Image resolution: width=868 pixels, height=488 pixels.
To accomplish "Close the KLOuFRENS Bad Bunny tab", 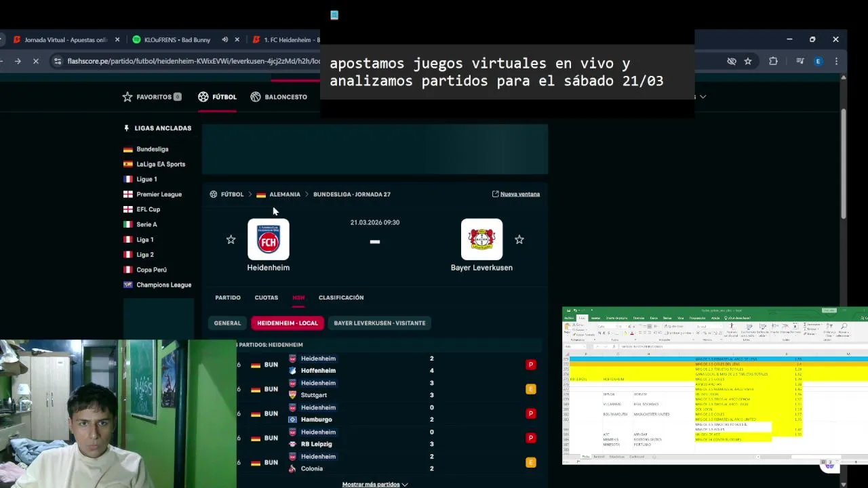I will pyautogui.click(x=237, y=40).
